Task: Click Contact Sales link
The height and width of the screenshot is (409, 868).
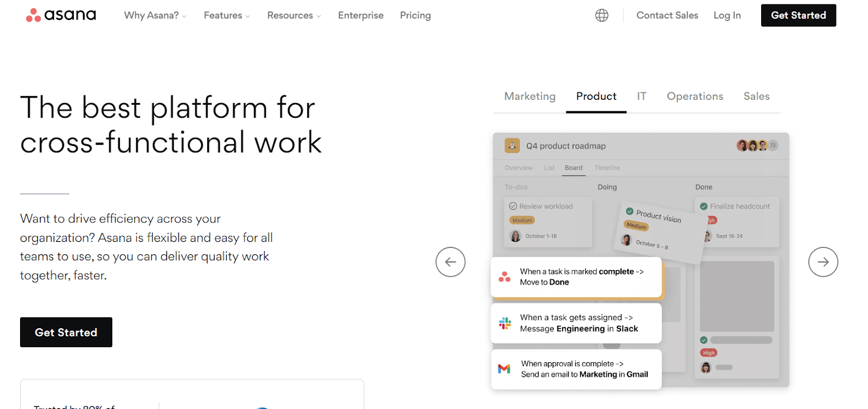Action: pos(667,15)
